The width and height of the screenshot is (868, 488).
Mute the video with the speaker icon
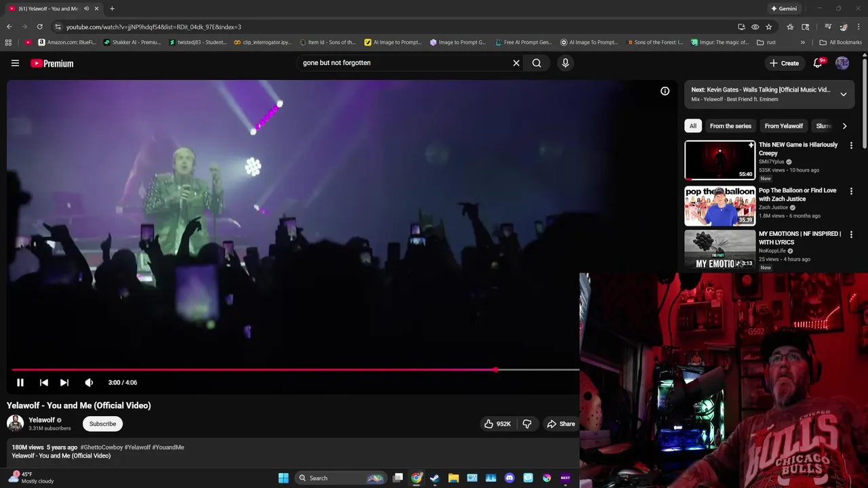pyautogui.click(x=89, y=382)
